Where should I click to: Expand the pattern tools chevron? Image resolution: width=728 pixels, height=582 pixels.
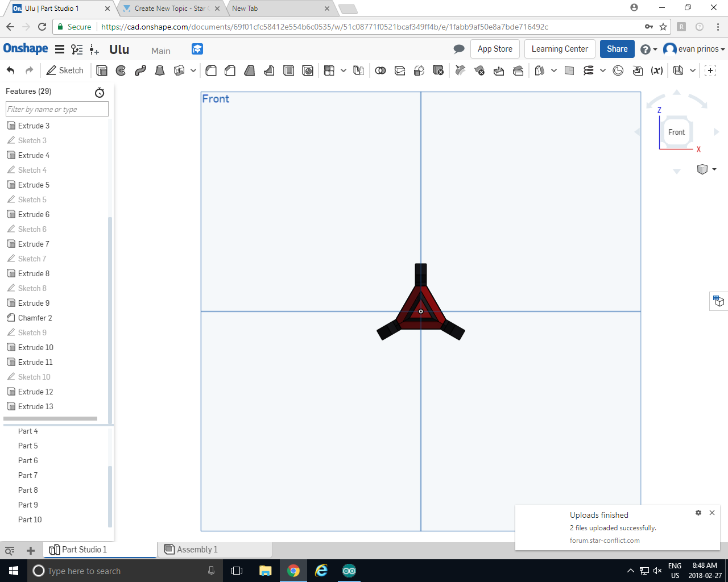pos(342,70)
